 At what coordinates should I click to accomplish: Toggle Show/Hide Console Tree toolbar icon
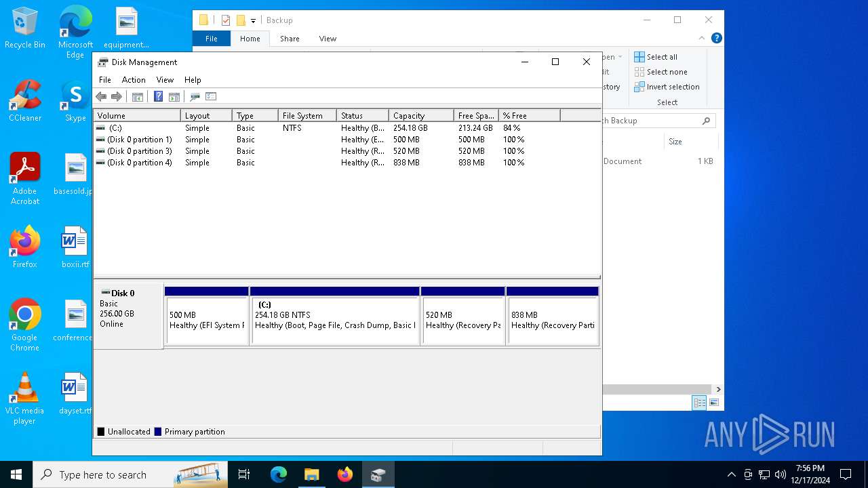pyautogui.click(x=138, y=96)
